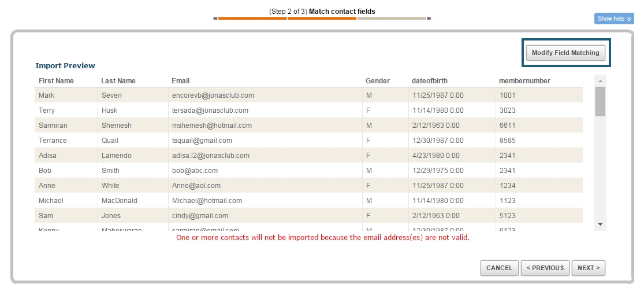Image resolution: width=644 pixels, height=295 pixels.
Task: Click the First Name column header
Action: pyautogui.click(x=56, y=81)
